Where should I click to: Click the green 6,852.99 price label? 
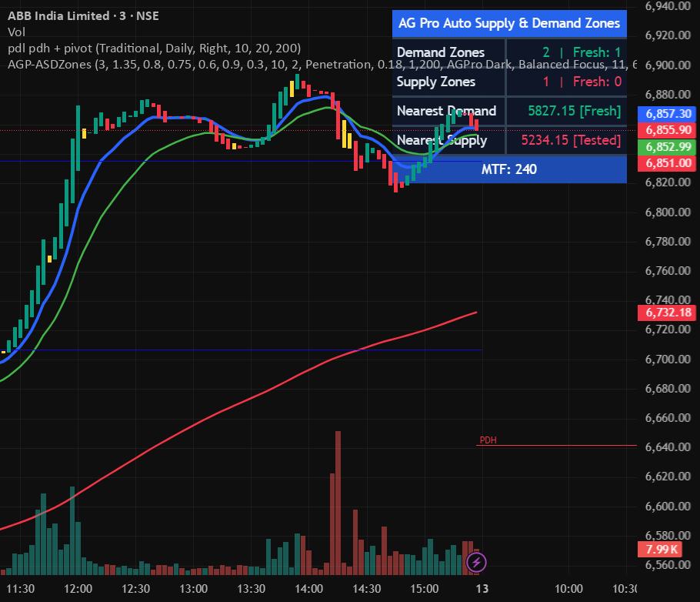pyautogui.click(x=667, y=146)
